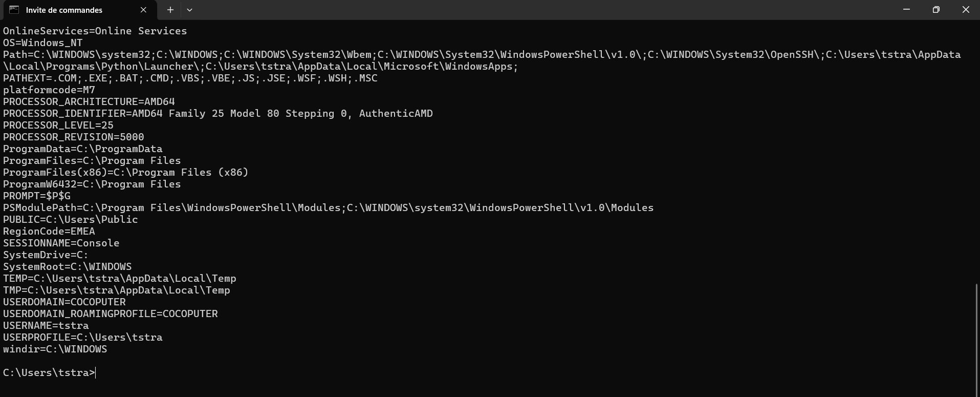Close the terminal window

point(966,10)
